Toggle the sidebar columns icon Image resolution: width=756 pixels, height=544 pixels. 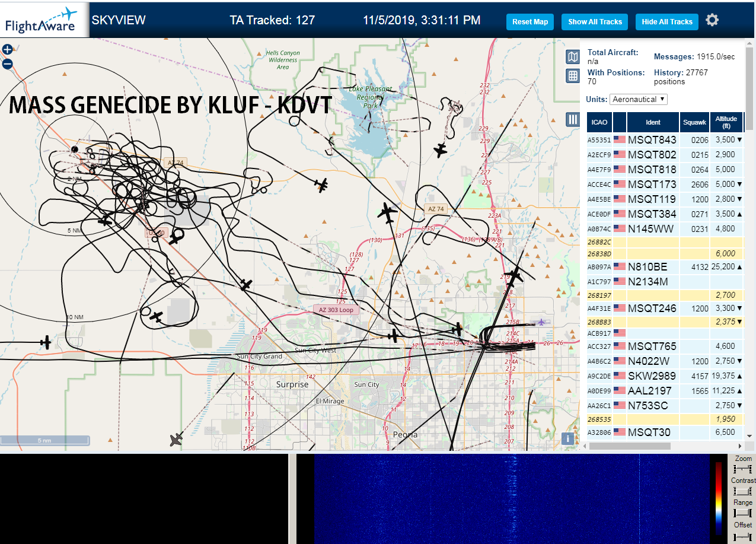573,119
